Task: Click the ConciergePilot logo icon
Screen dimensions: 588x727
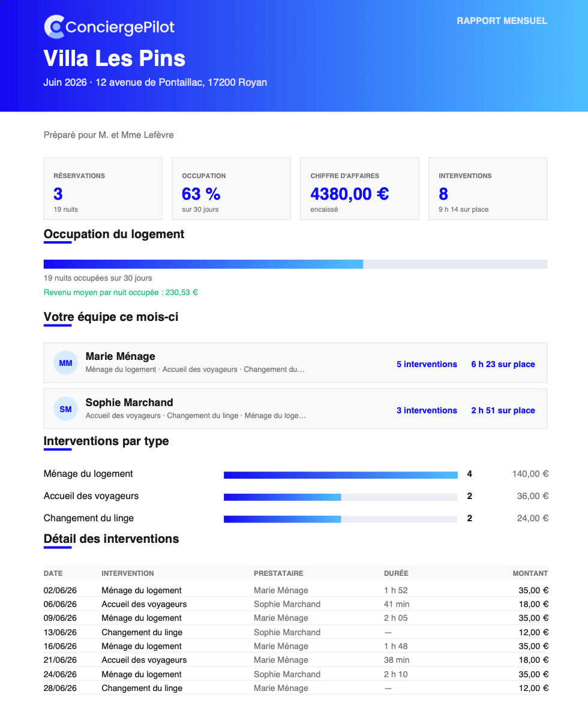Action: click(54, 26)
